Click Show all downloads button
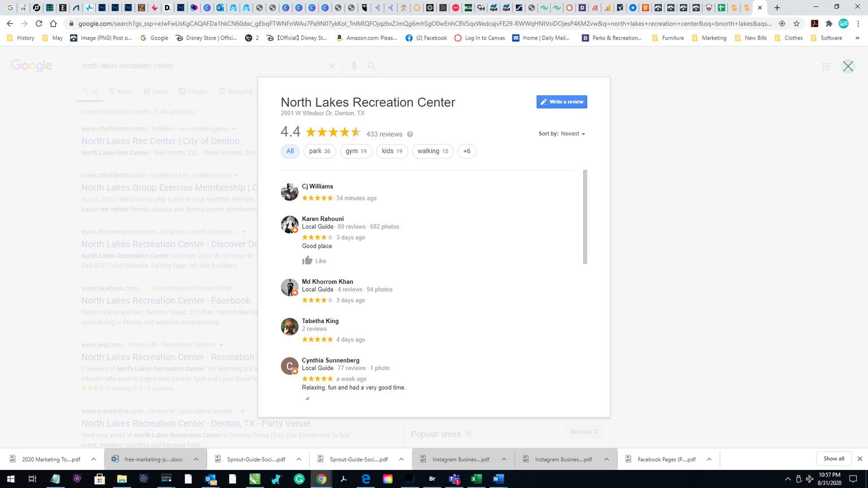 click(834, 459)
